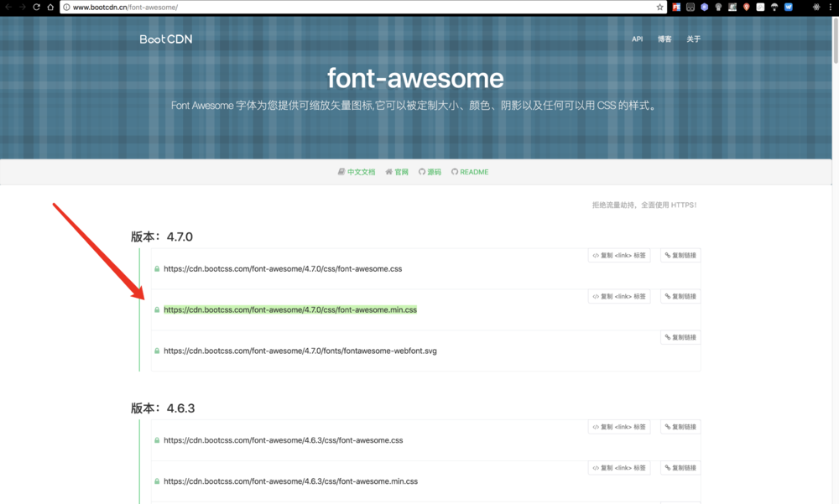Image resolution: width=839 pixels, height=504 pixels.
Task: Click the lock icon beside 4.6.3 font-awesome.css
Action: point(157,440)
